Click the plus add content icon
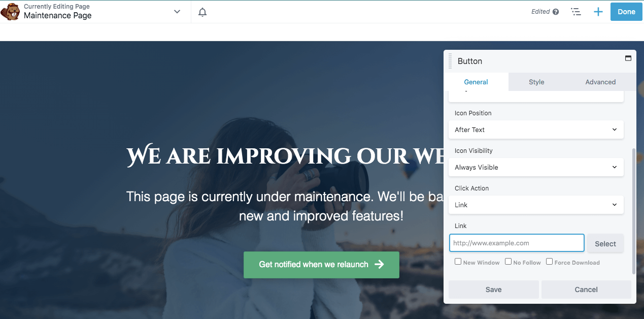The height and width of the screenshot is (319, 644). (598, 12)
